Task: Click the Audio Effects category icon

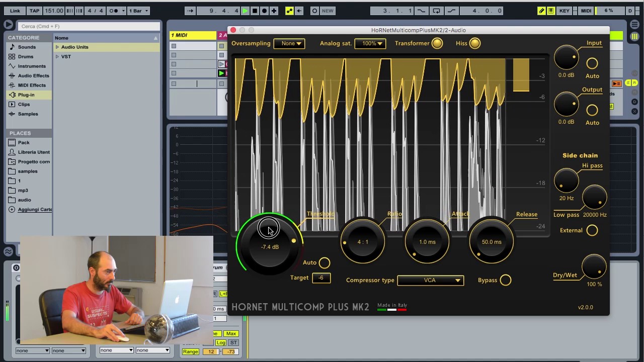Action: coord(12,75)
